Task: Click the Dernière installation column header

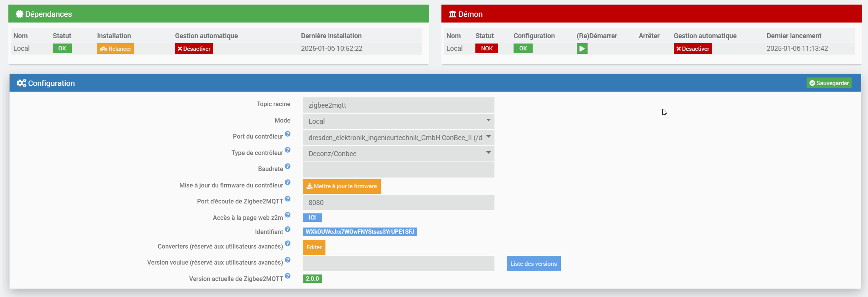Action: 331,36
